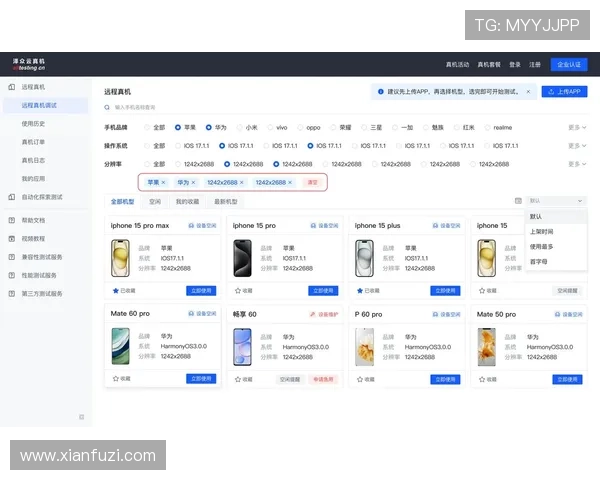Click 空闲提醒 on the iphone 15 card
Viewport: 600px width, 480px height.
(567, 291)
